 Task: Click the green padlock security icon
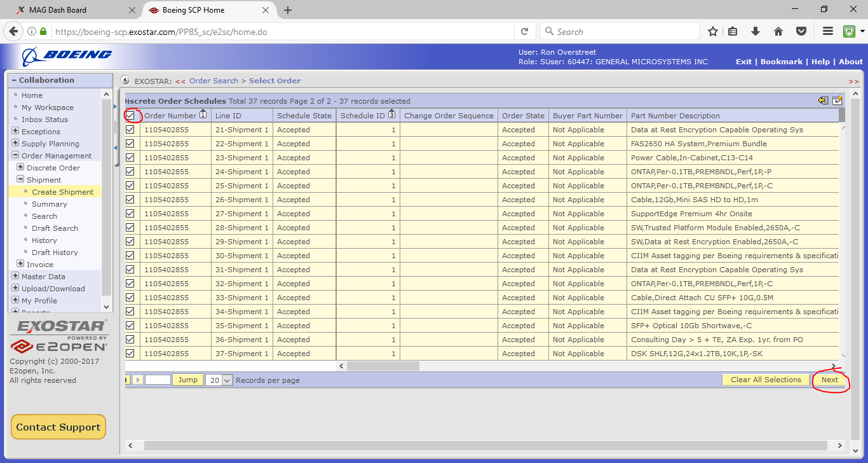pos(43,31)
